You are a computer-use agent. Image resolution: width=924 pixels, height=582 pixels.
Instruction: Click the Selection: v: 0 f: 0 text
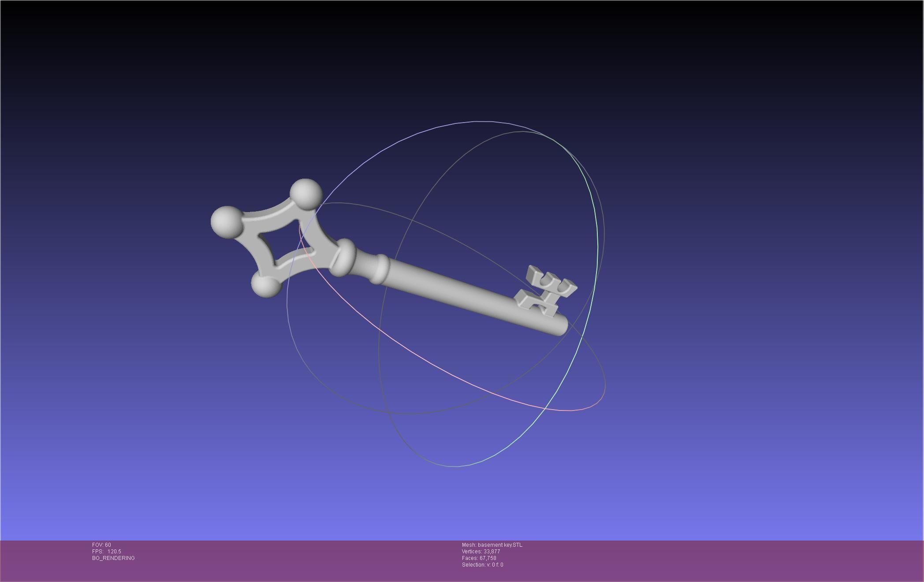click(483, 565)
